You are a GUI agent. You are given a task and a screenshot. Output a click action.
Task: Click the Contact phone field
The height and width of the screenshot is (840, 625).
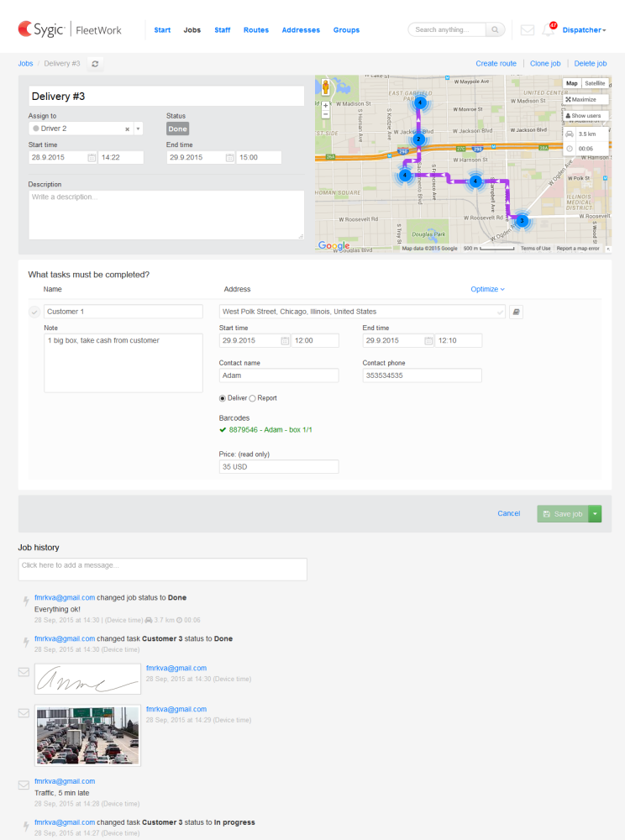click(x=422, y=375)
